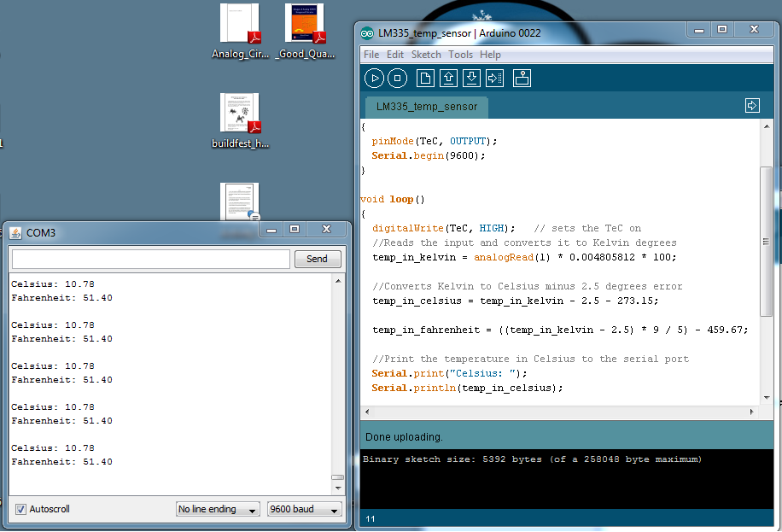Toggle the Autoscroll checkbox
782x532 pixels.
coord(20,509)
